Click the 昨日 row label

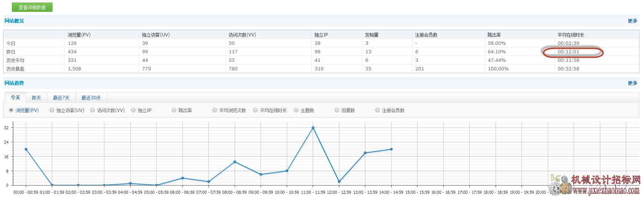11,52
